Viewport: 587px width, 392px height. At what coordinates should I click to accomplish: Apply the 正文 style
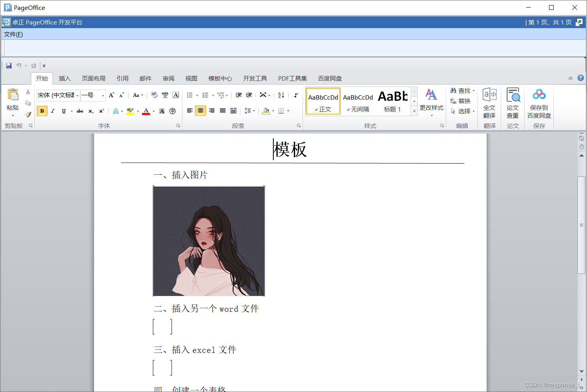pyautogui.click(x=323, y=102)
